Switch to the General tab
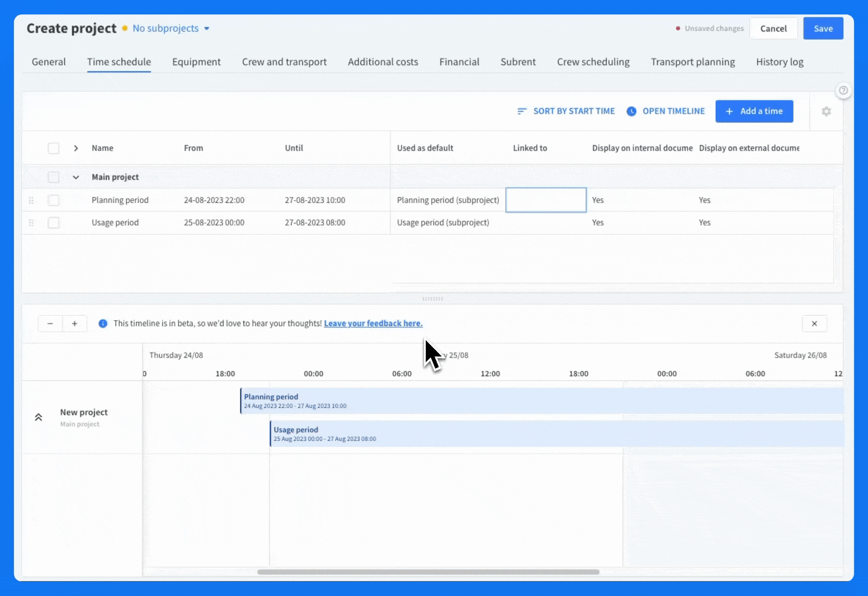Viewport: 868px width, 596px height. click(49, 62)
